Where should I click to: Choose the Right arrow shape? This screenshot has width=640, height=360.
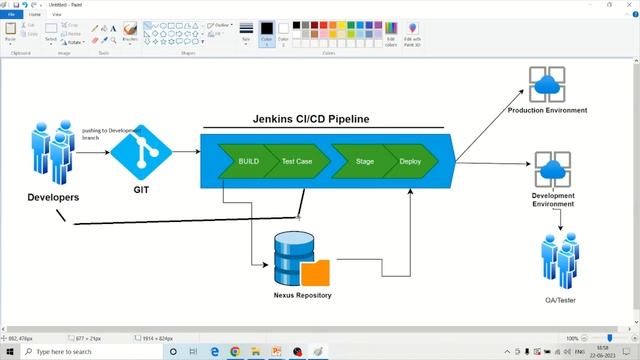[x=179, y=34]
